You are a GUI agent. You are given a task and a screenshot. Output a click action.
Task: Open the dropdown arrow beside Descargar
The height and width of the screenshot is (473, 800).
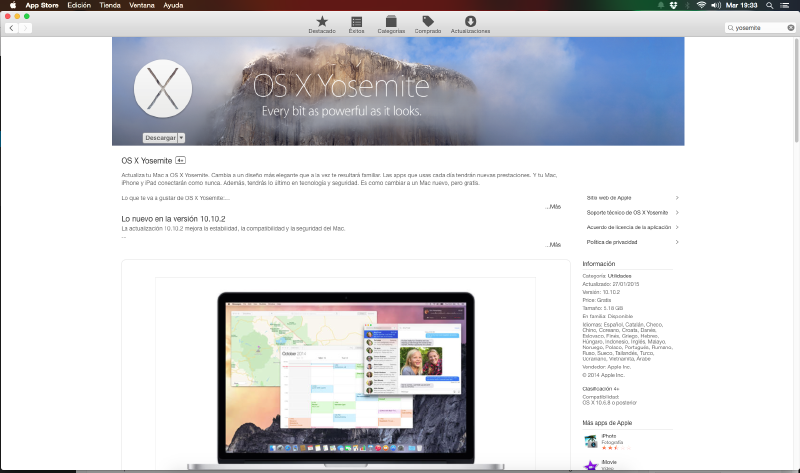pyautogui.click(x=181, y=138)
